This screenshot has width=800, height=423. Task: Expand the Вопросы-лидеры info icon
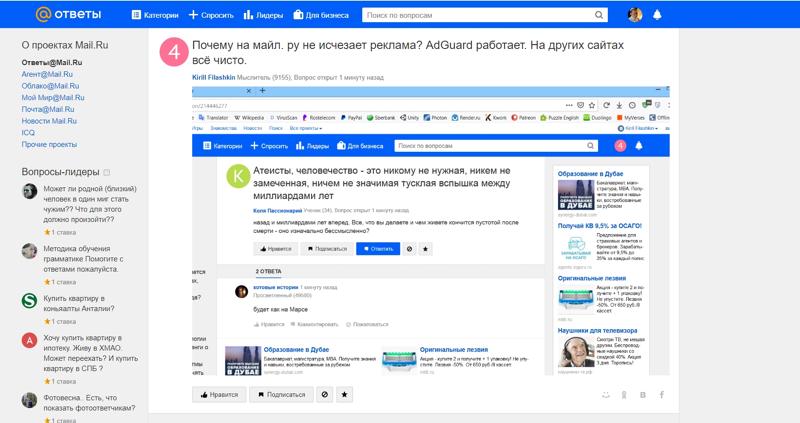[107, 173]
